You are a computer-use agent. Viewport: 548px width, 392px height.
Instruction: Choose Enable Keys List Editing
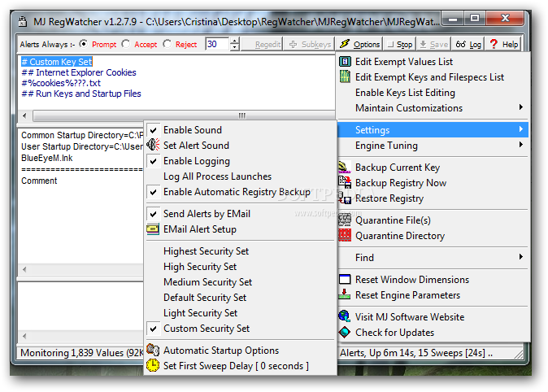[x=433, y=93]
